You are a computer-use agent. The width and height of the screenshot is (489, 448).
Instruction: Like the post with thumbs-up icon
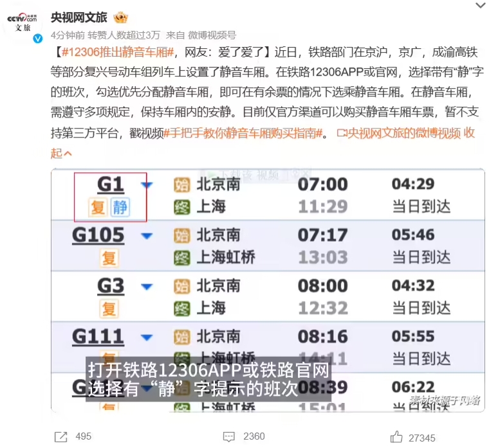[x=398, y=436]
